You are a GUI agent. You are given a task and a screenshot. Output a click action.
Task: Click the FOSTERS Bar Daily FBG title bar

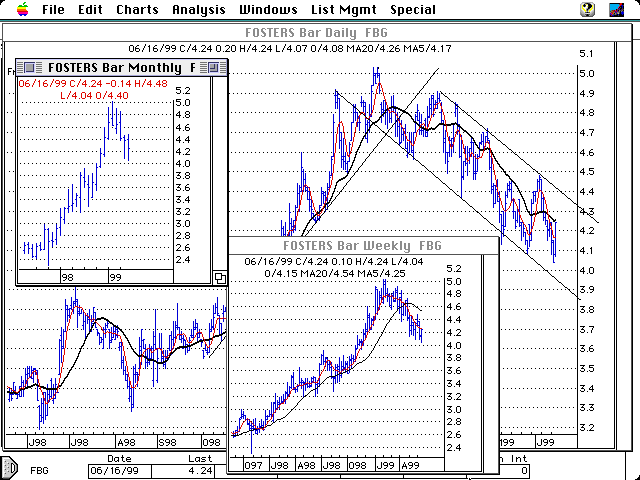[x=317, y=33]
